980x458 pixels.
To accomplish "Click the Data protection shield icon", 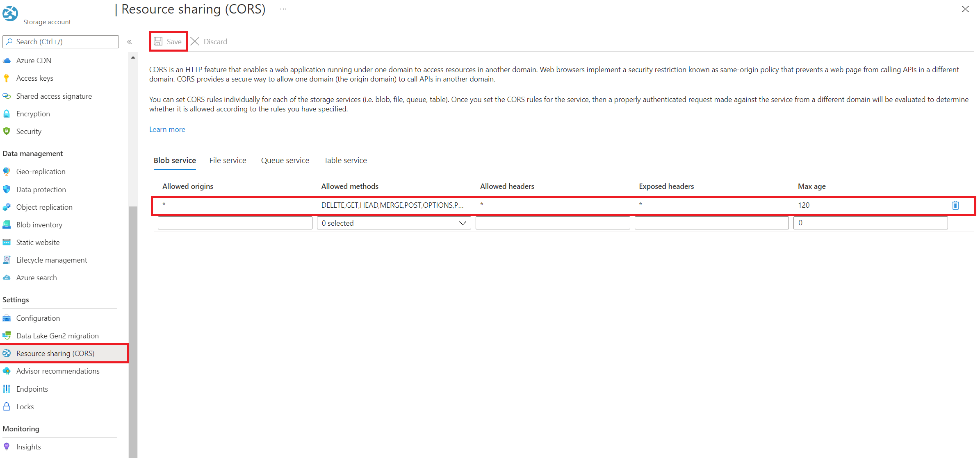I will [7, 189].
